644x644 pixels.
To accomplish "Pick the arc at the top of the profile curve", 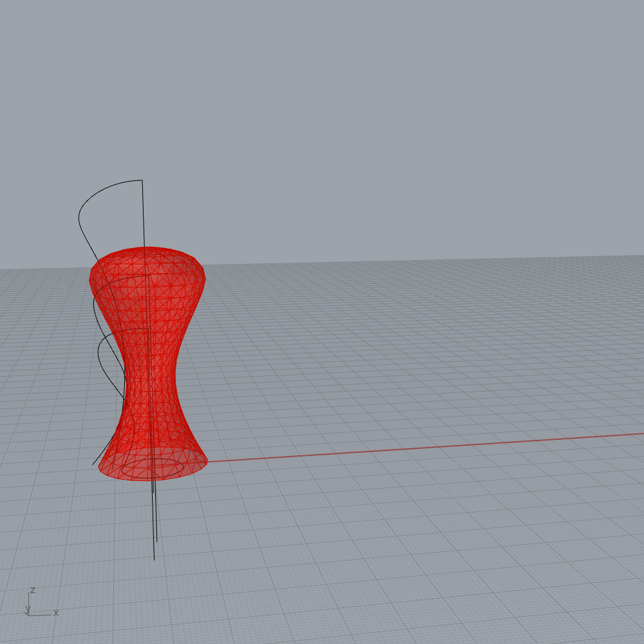I will click(103, 189).
